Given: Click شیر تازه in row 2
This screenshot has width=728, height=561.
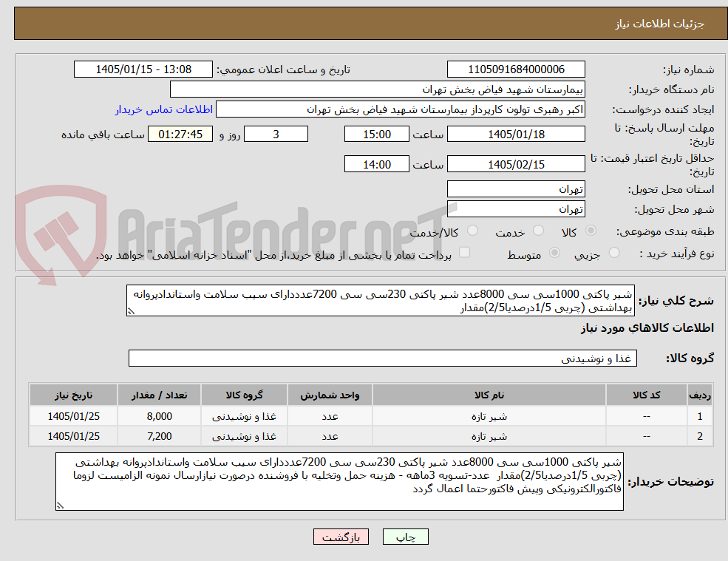Looking at the screenshot, I should tap(489, 436).
